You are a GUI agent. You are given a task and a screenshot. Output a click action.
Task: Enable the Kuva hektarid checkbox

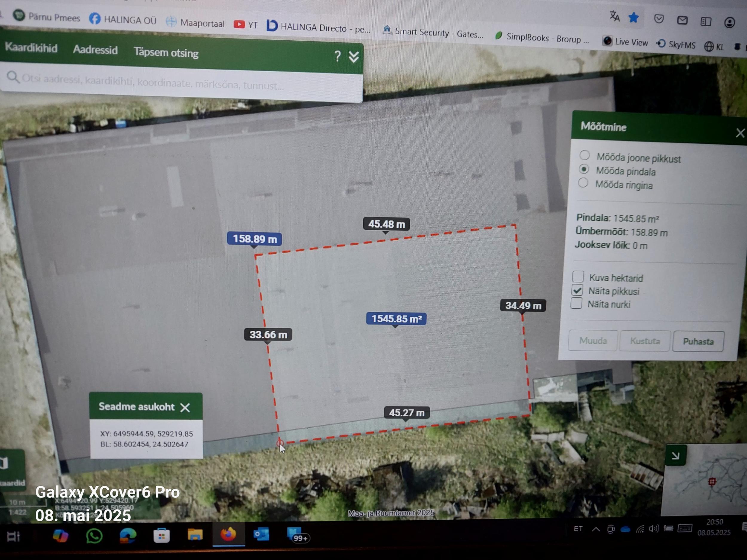(x=578, y=277)
